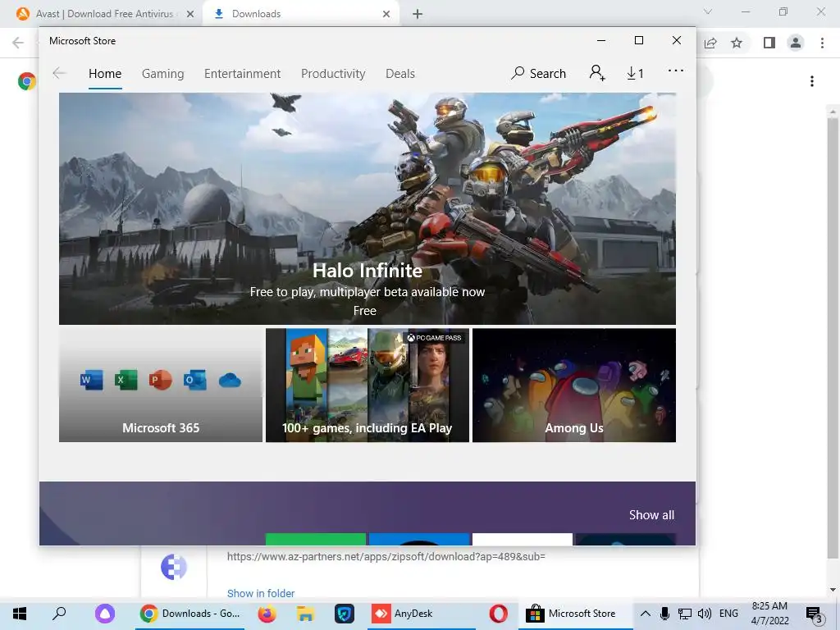Click Show all link
This screenshot has height=630, width=840.
click(x=651, y=515)
